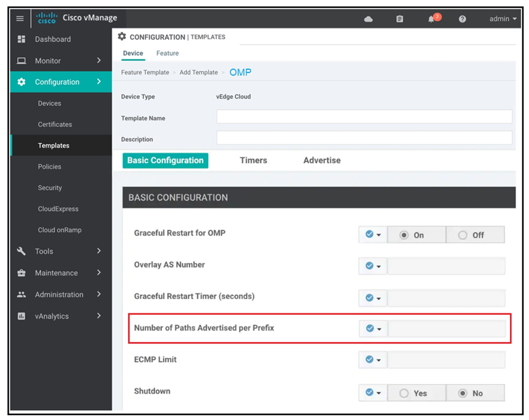Switch to the Device tab
Viewport: 529px width, 420px height.
[133, 53]
